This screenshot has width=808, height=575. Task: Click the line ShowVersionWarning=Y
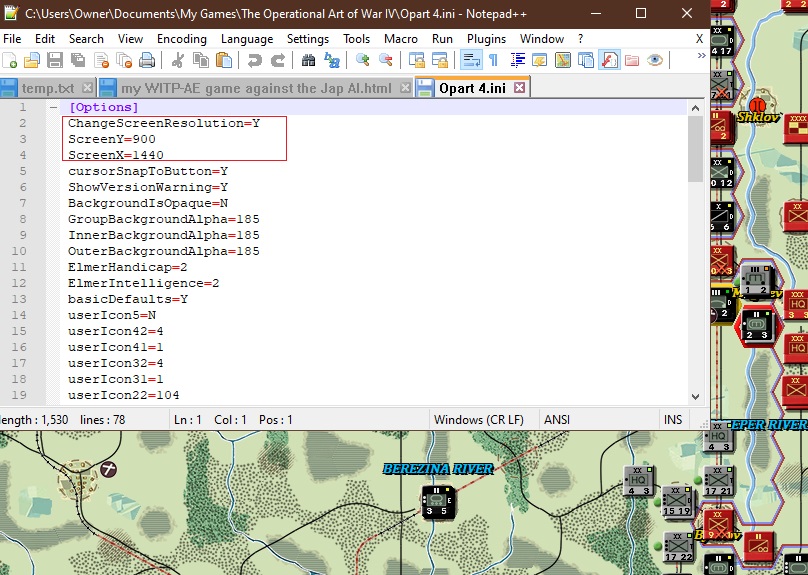tap(148, 188)
